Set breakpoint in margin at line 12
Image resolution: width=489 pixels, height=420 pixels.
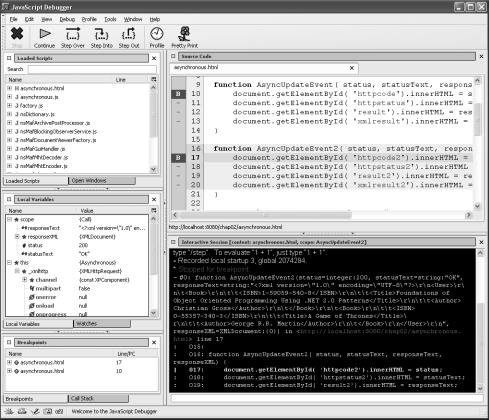(178, 112)
